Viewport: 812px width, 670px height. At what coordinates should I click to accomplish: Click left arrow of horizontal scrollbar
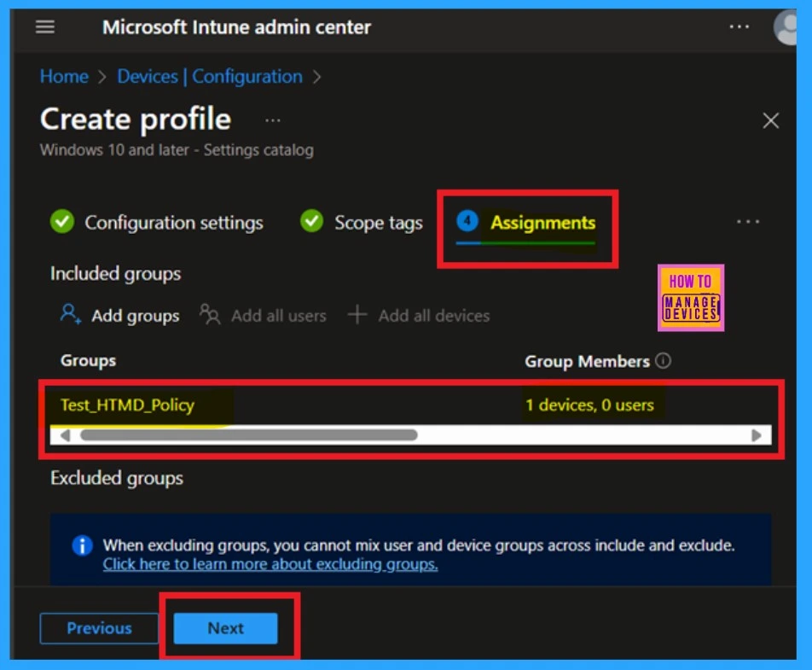[65, 435]
